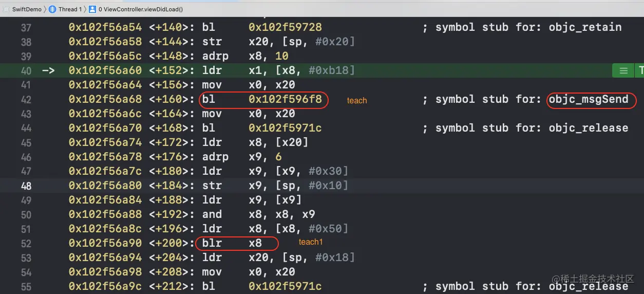The image size is (644, 294).
Task: Click the 'symbol stub for: objc_retain' comment
Action: tap(522, 27)
